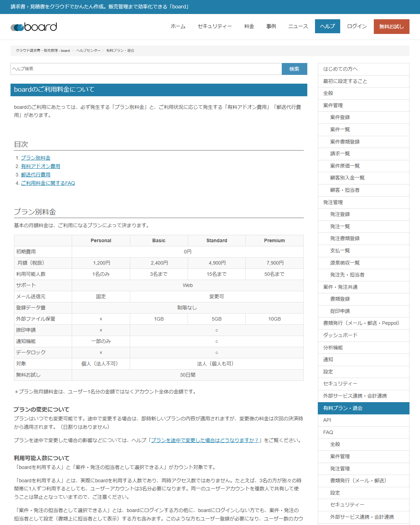This screenshot has height=525, width=420.
Task: Click breadcrumb クラウド請求書・販売管理 - board
Action: point(43,50)
